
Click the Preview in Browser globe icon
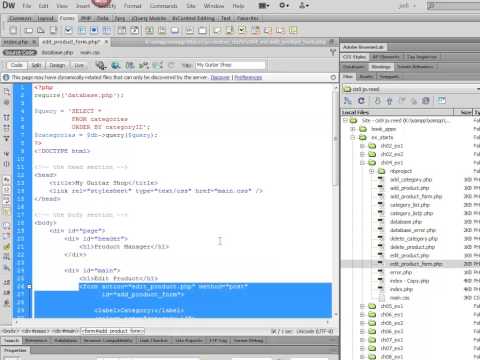coord(116,65)
